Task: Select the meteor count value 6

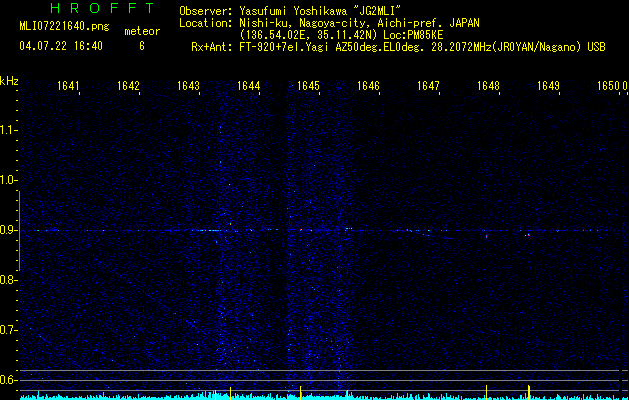Action: [142, 46]
